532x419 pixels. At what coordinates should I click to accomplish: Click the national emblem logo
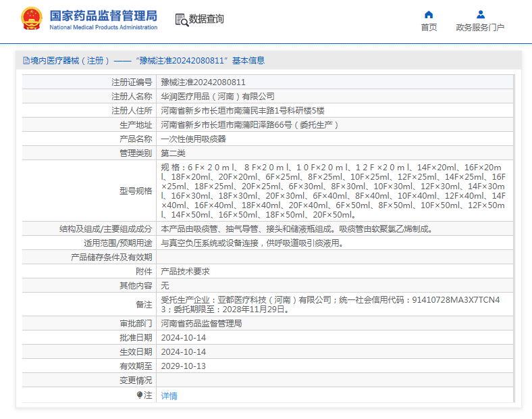click(32, 19)
